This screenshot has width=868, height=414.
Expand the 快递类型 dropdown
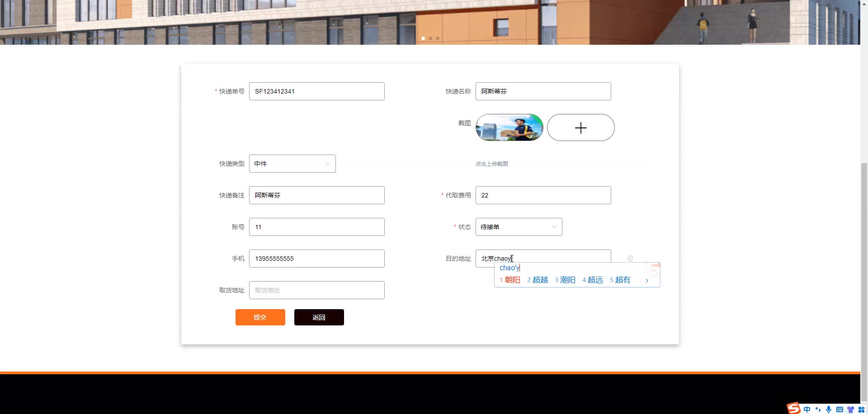point(292,164)
